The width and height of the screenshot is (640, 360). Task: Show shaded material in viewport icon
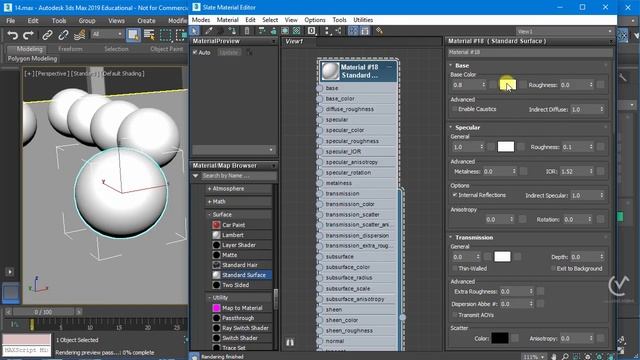285,31
